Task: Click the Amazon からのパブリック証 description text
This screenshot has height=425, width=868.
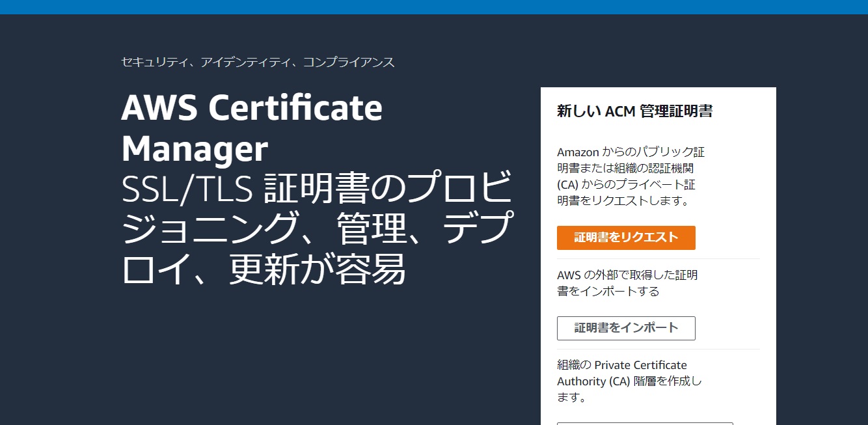Action: pos(631,152)
